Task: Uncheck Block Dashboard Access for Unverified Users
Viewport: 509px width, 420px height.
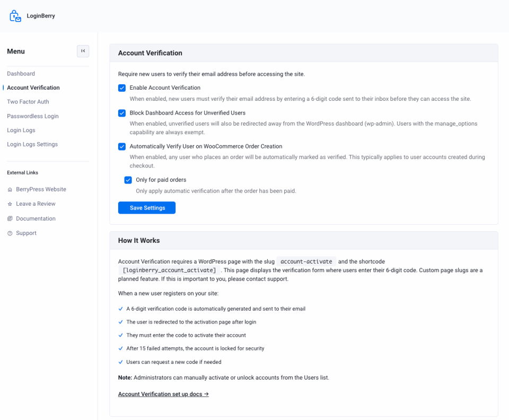Action: point(122,113)
